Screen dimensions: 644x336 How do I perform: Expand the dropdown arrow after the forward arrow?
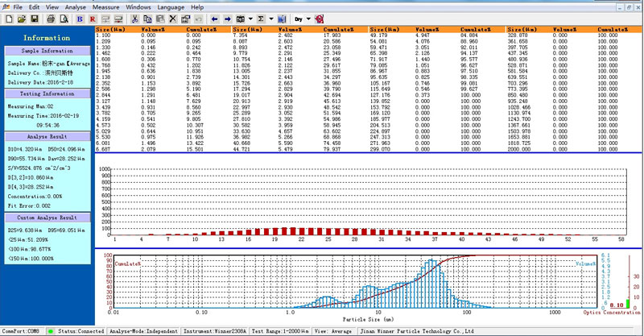(251, 18)
